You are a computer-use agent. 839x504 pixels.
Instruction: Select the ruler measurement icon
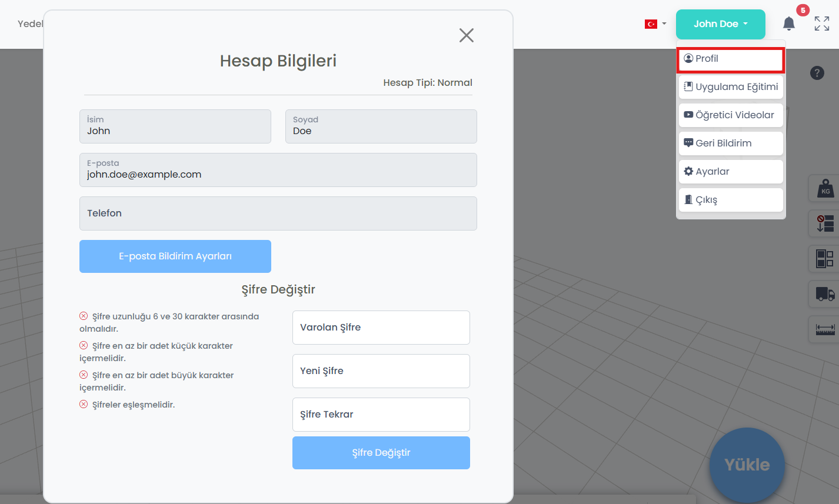pos(825,329)
